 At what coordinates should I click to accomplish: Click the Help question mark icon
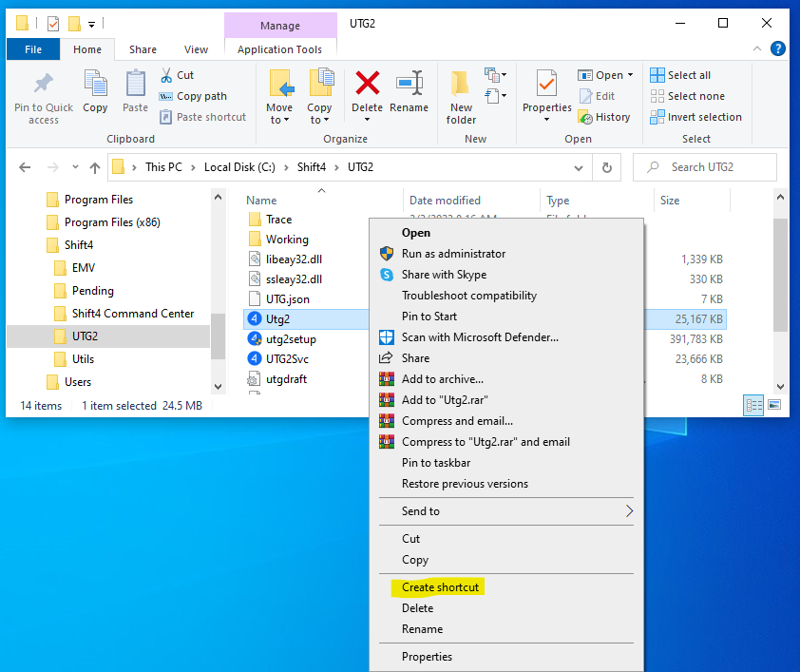[778, 48]
